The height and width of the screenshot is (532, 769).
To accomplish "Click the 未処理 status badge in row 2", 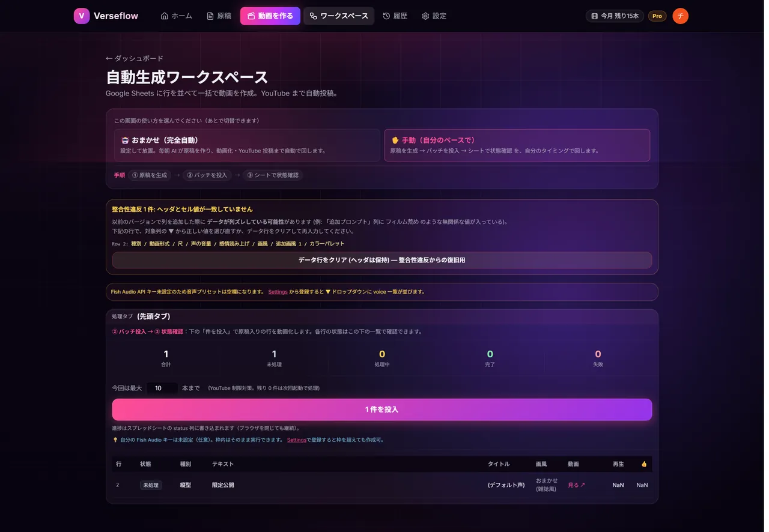I will [151, 485].
